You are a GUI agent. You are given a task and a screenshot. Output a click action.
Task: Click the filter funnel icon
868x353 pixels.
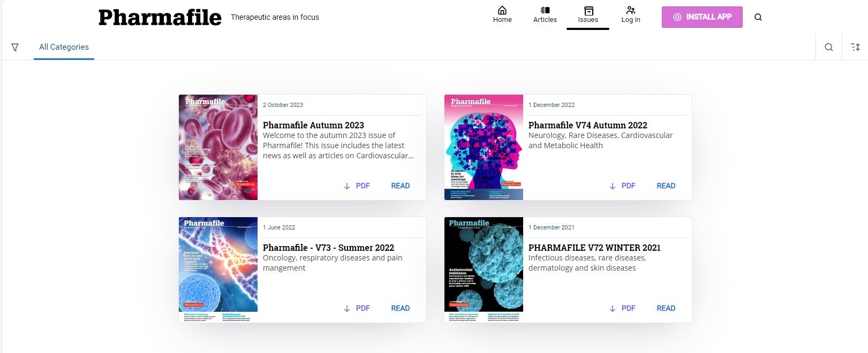click(x=15, y=47)
